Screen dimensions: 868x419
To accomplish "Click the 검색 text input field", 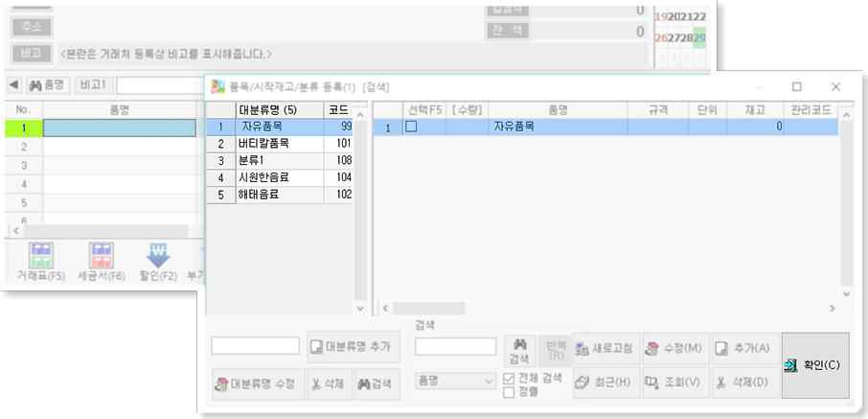I will [x=455, y=346].
